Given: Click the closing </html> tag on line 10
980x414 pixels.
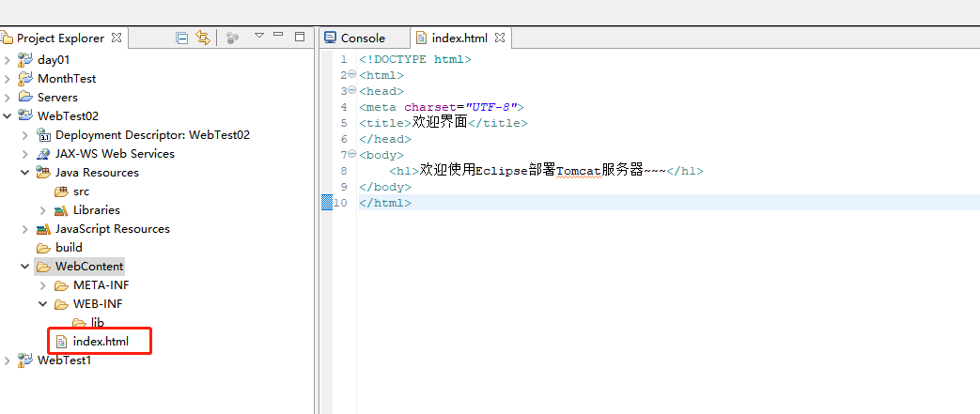Looking at the screenshot, I should coord(385,203).
